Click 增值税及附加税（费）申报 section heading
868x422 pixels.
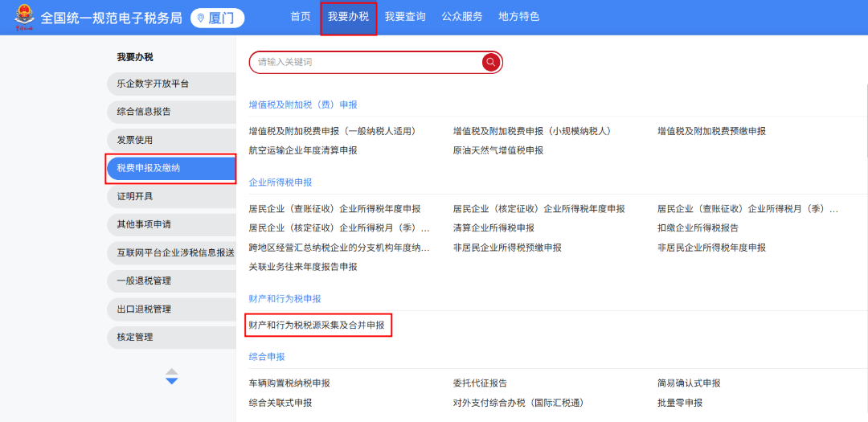[x=303, y=104]
